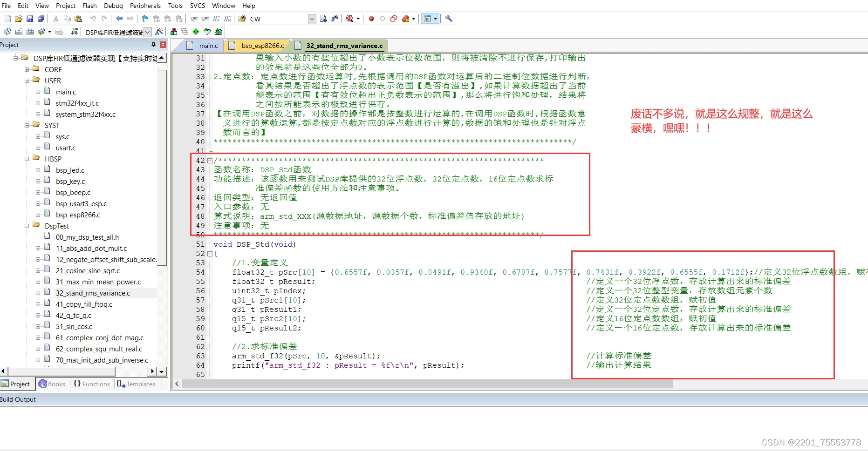Open the Pack Installer icon

pyautogui.click(x=219, y=32)
